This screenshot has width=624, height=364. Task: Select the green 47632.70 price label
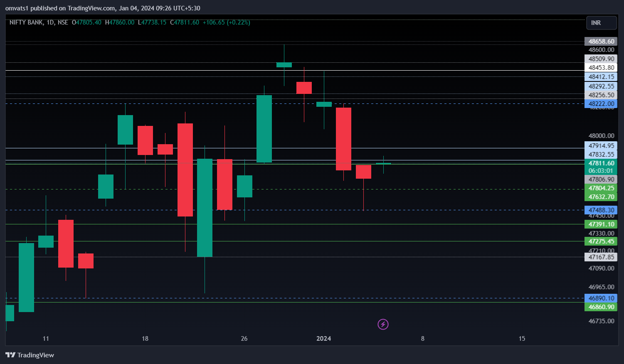tap(601, 197)
